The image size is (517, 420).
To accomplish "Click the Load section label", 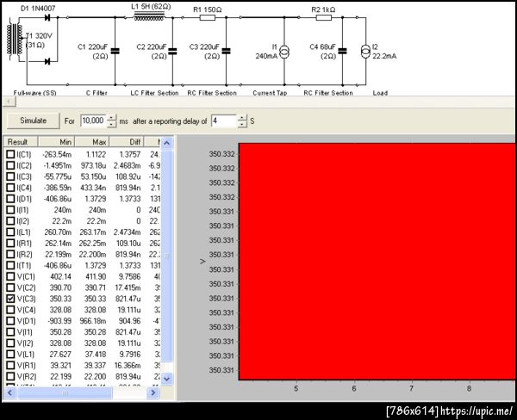I will click(380, 93).
